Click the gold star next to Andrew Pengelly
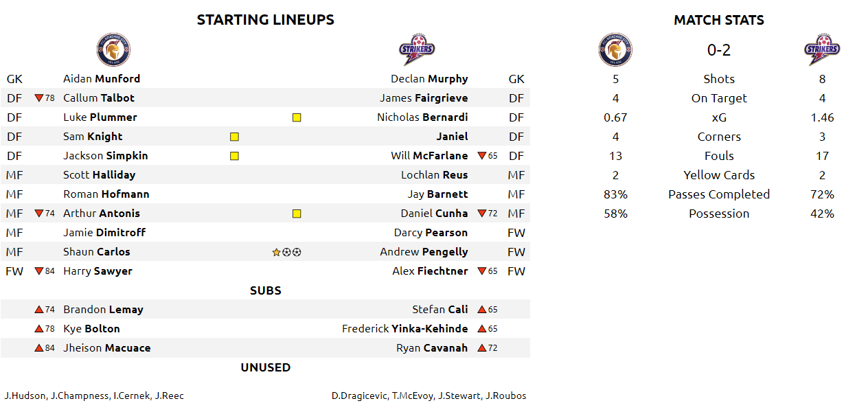The width and height of the screenshot is (868, 412). coord(276,252)
